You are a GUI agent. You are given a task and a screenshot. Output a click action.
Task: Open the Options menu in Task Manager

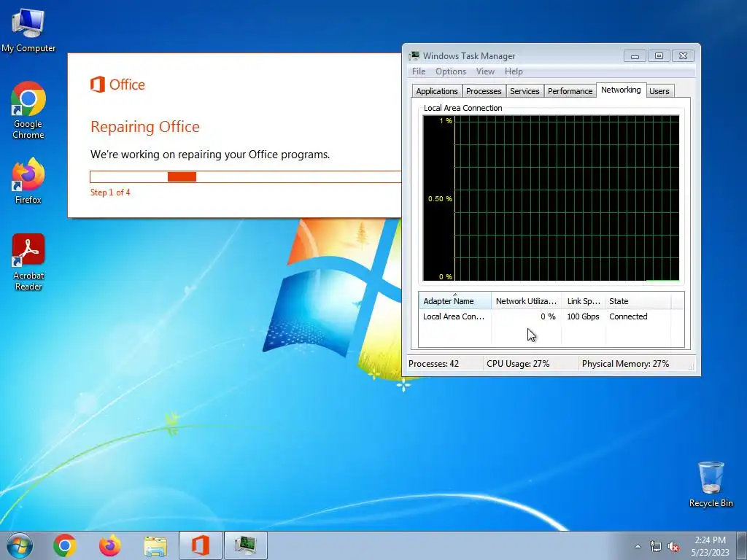click(x=451, y=71)
